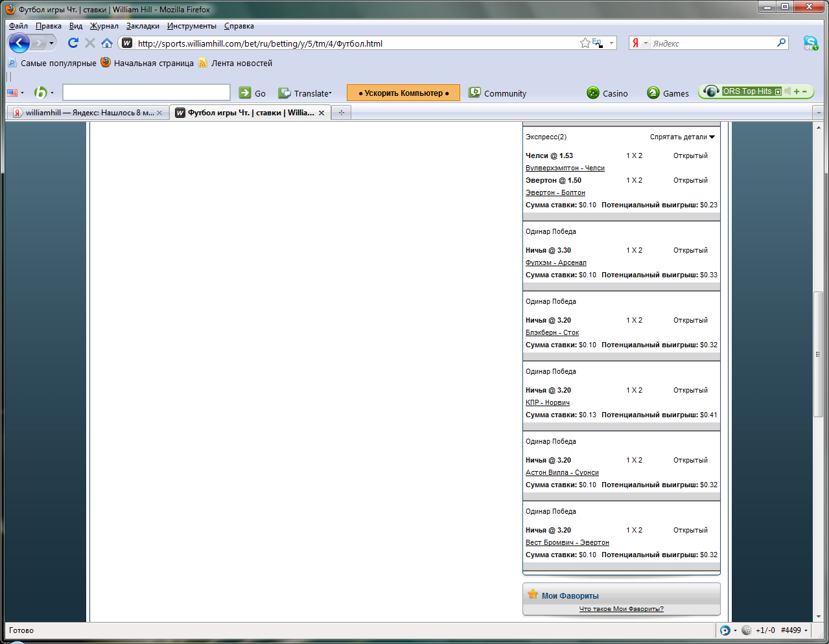Go to the browser home page icon
This screenshot has height=644, width=829.
[x=107, y=43]
